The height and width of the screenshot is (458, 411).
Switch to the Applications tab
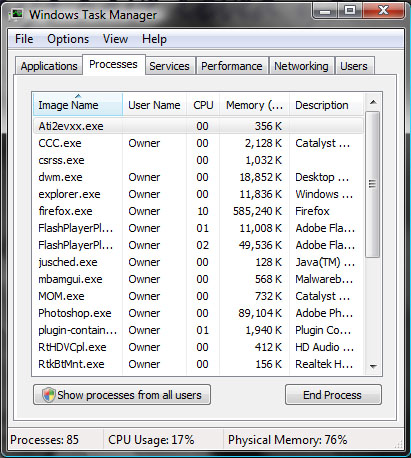coord(49,66)
